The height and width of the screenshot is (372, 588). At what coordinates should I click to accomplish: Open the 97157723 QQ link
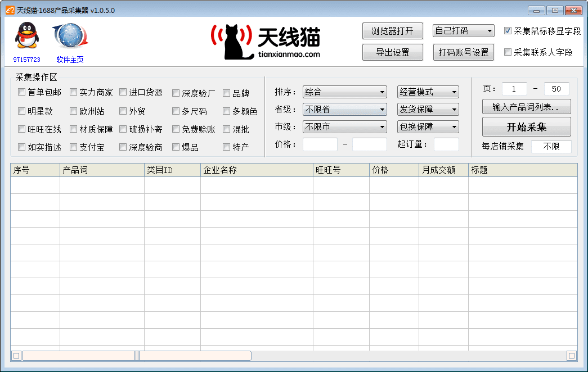26,60
